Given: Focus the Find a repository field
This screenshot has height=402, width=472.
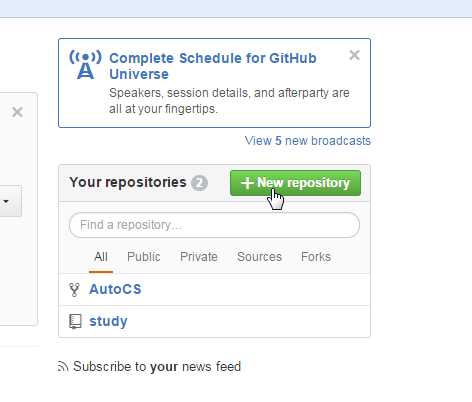Looking at the screenshot, I should pyautogui.click(x=214, y=225).
